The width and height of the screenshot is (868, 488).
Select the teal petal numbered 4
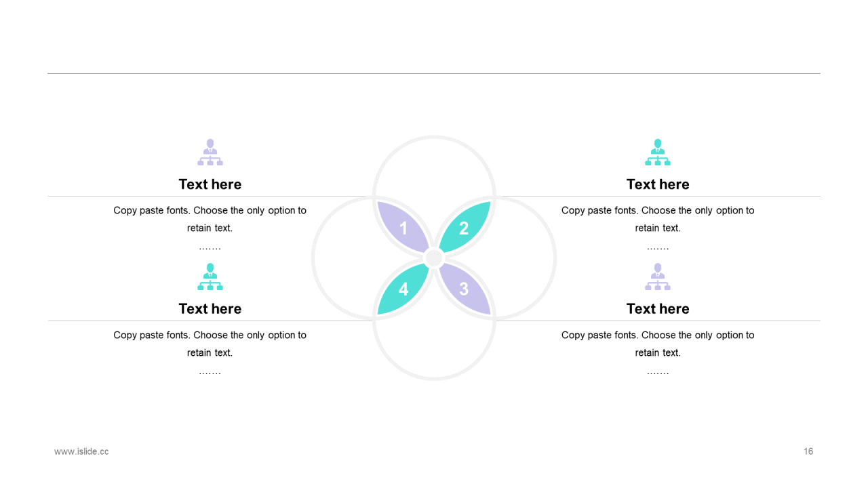click(403, 289)
